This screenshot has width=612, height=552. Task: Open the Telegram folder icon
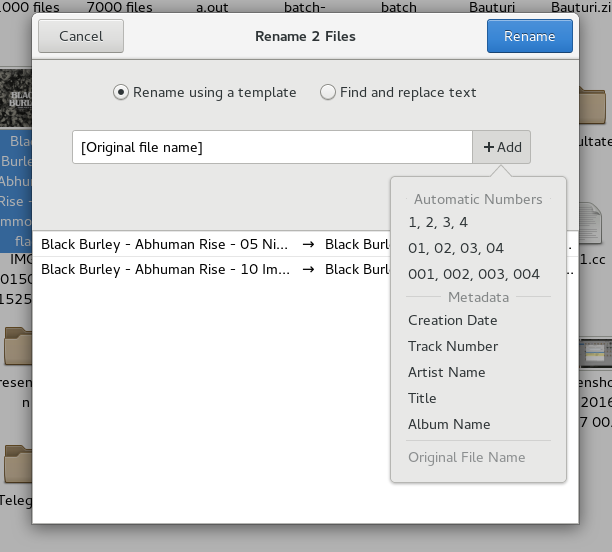pos(17,465)
